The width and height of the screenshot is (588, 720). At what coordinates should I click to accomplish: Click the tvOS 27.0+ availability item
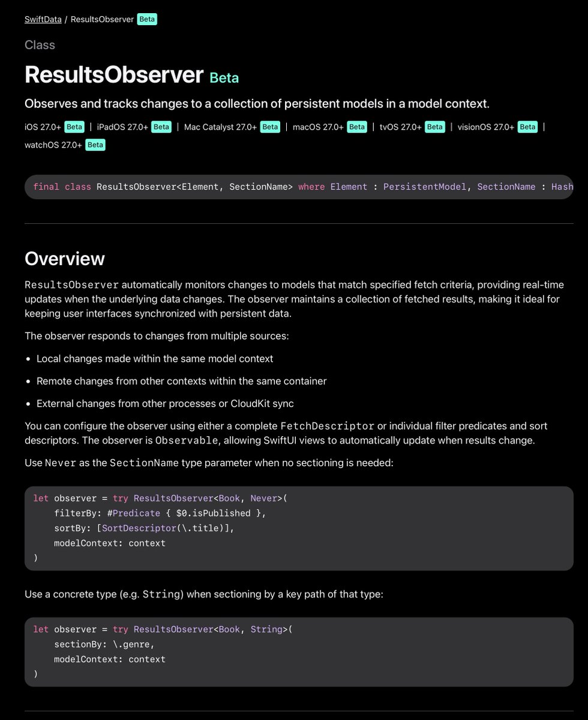click(x=401, y=127)
